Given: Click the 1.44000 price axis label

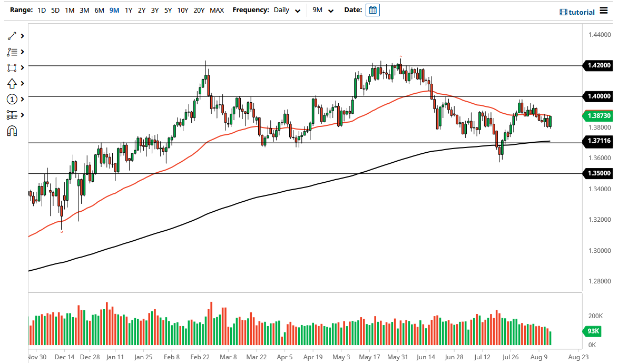Looking at the screenshot, I should [x=600, y=35].
